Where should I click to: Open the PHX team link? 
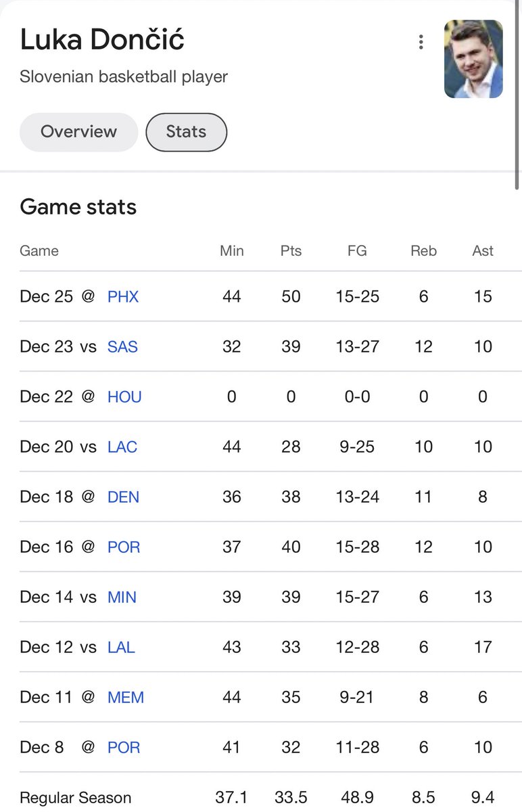[x=123, y=296]
